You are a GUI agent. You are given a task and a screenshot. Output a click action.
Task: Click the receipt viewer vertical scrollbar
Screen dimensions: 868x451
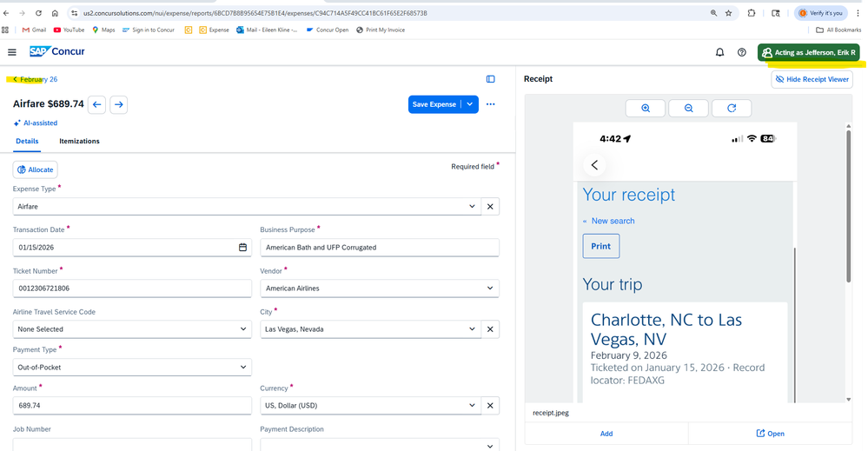[x=849, y=205]
